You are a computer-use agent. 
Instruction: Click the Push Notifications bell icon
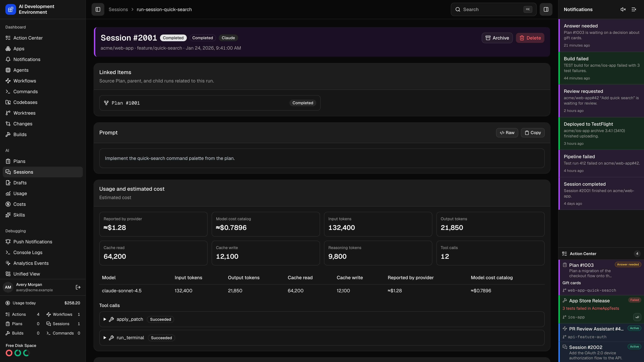coord(8,242)
